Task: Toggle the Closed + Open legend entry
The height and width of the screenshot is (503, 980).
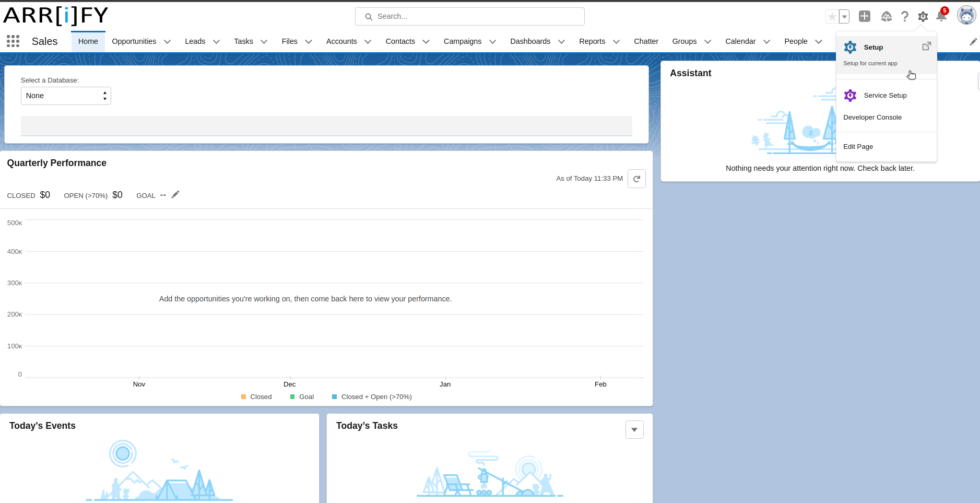Action: point(371,396)
